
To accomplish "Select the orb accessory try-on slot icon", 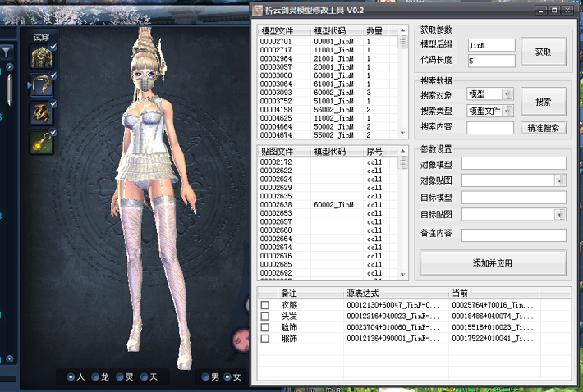I will pos(42,142).
